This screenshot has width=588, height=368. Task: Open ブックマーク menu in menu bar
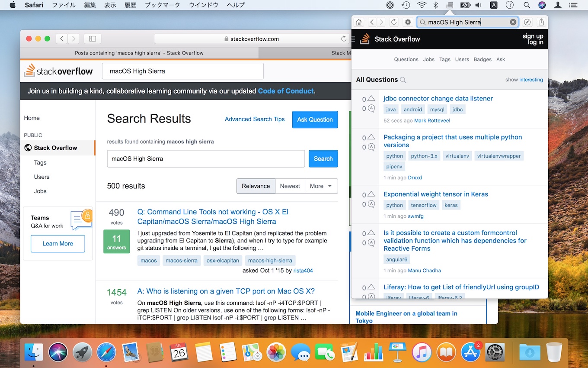[x=163, y=5]
